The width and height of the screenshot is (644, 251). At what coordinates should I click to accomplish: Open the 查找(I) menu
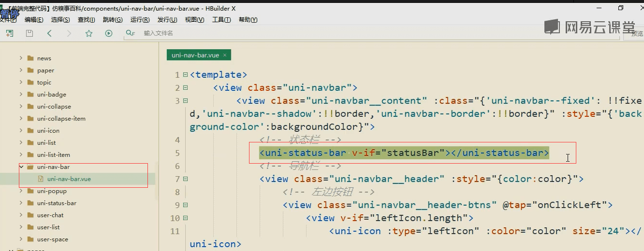pyautogui.click(x=87, y=20)
